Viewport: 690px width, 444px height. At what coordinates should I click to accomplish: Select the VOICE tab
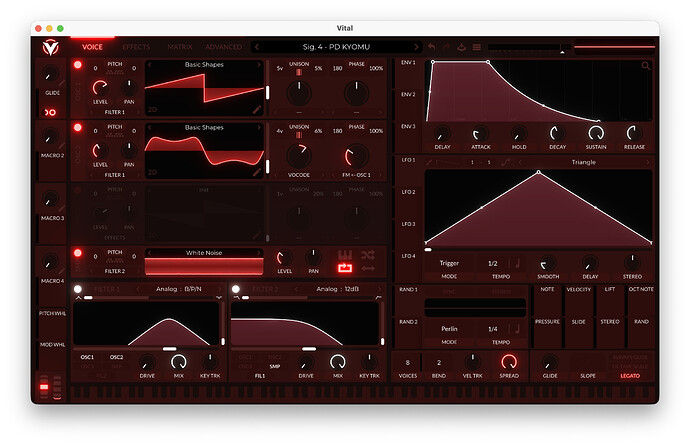click(92, 47)
